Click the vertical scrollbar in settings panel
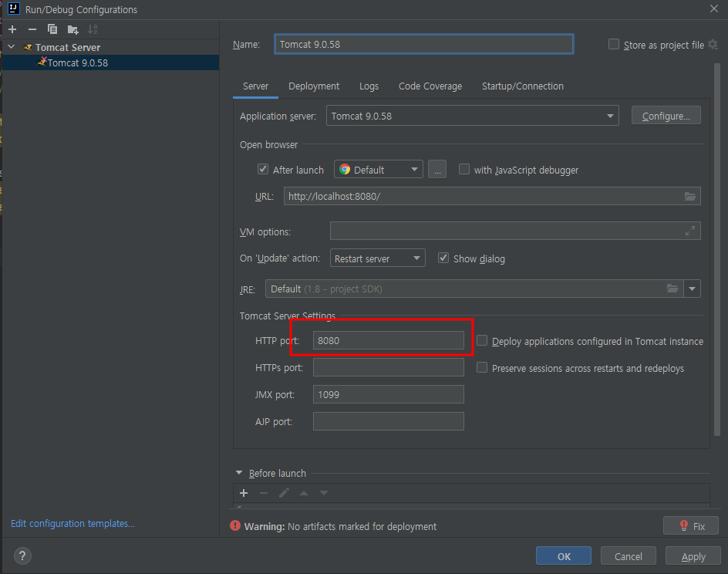This screenshot has height=574, width=728. 717,249
